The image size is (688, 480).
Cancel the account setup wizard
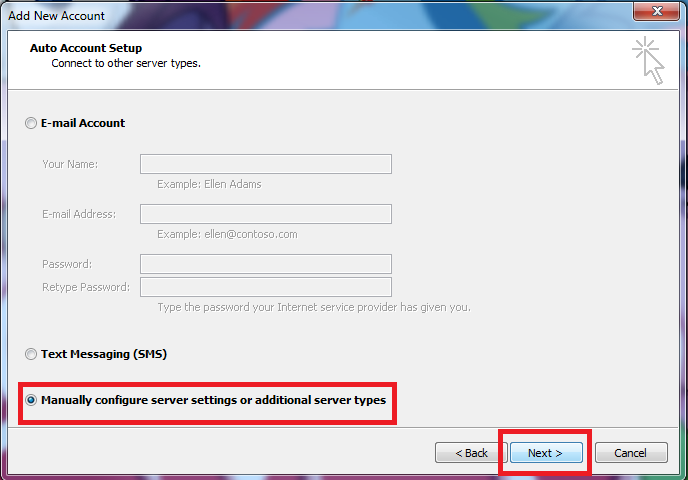(x=630, y=453)
